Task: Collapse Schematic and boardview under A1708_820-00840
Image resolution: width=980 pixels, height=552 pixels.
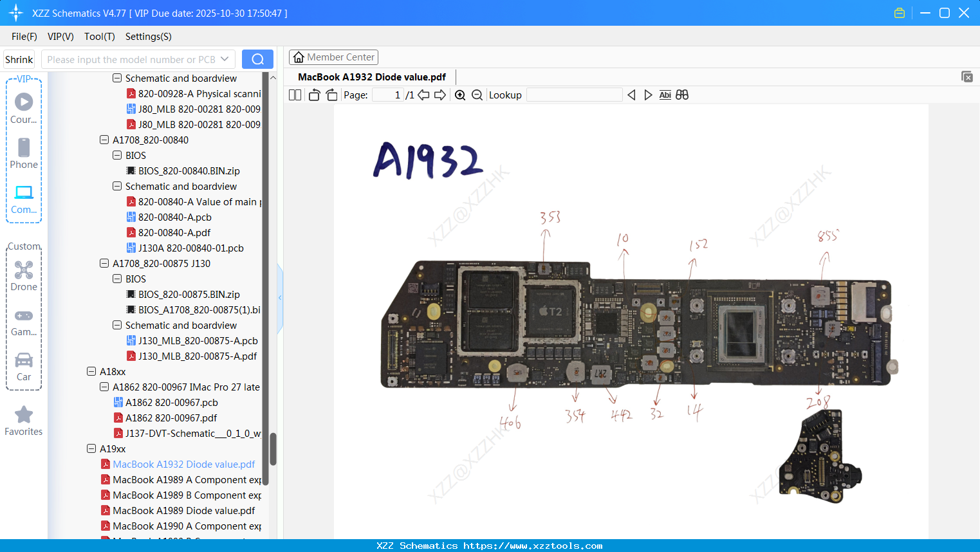Action: (x=117, y=186)
